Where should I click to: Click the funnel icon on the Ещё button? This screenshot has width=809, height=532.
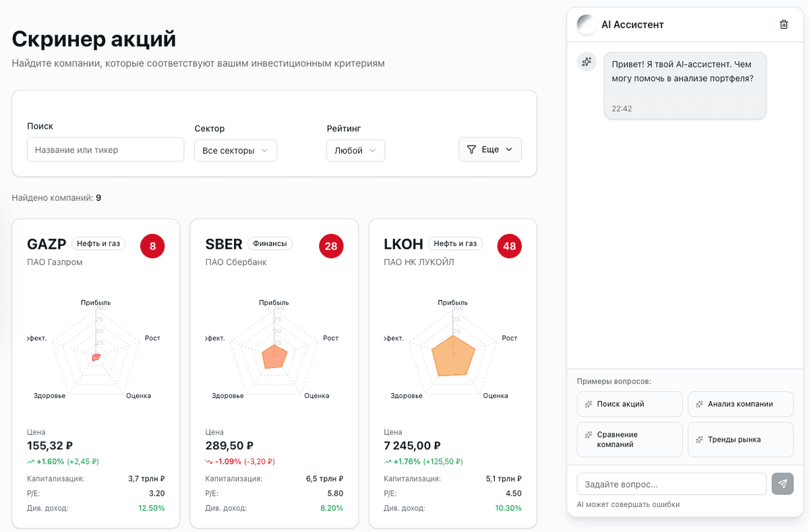pyautogui.click(x=472, y=149)
